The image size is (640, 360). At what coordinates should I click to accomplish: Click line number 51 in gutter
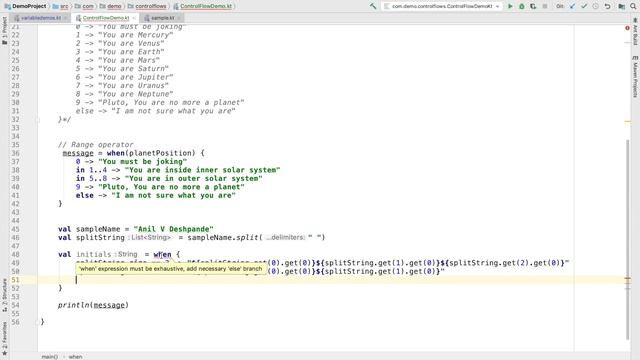(15, 280)
